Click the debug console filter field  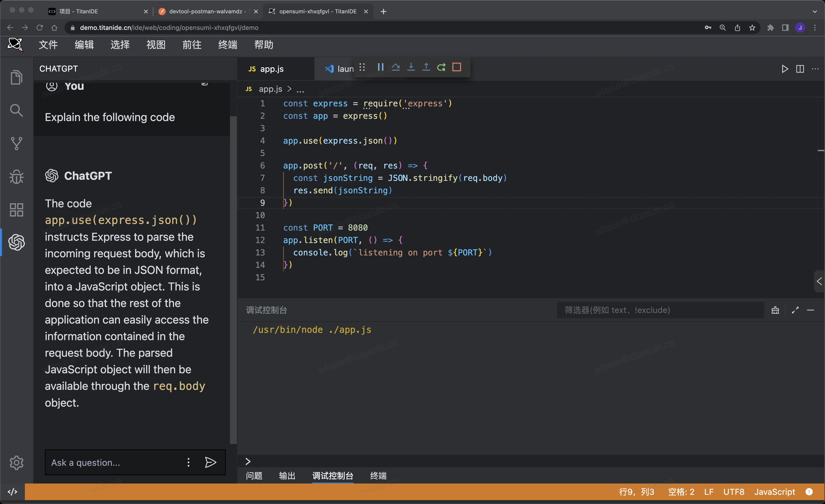click(x=659, y=310)
